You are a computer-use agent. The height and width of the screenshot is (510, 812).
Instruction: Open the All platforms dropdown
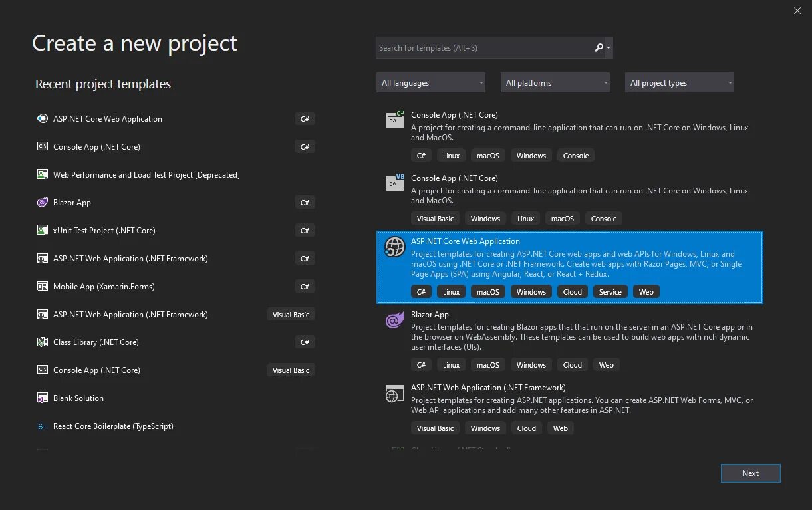(x=555, y=83)
